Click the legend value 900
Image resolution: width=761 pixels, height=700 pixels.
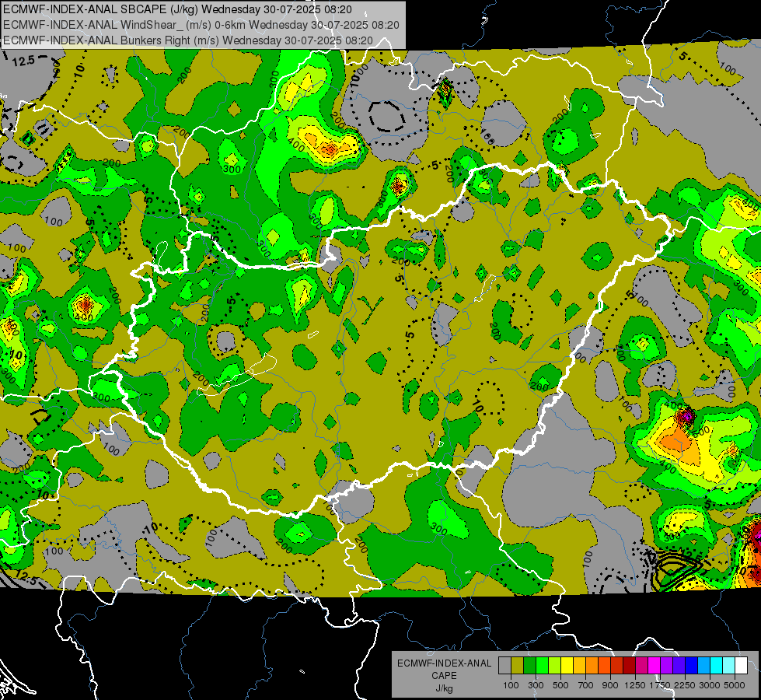(610, 685)
